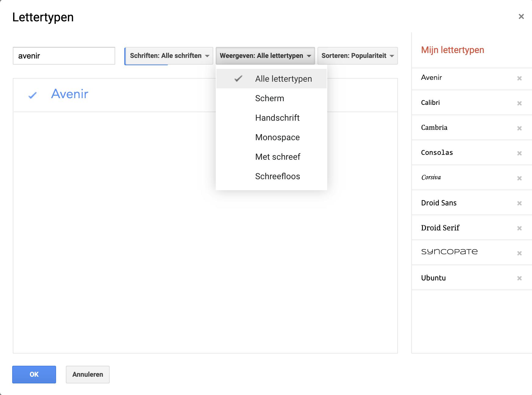532x395 pixels.
Task: Collapse the Weergeven: Alle lettertypen dropdown
Action: (265, 56)
